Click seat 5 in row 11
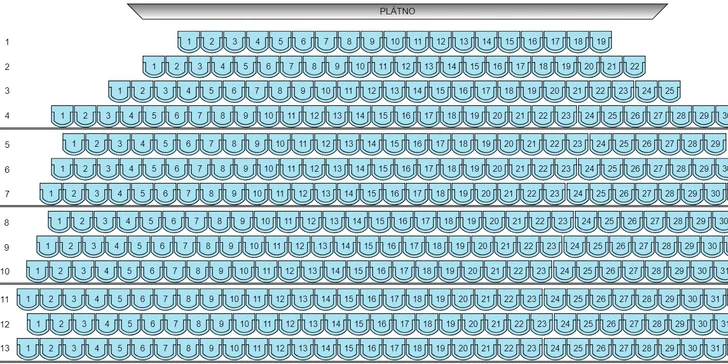 (x=120, y=299)
